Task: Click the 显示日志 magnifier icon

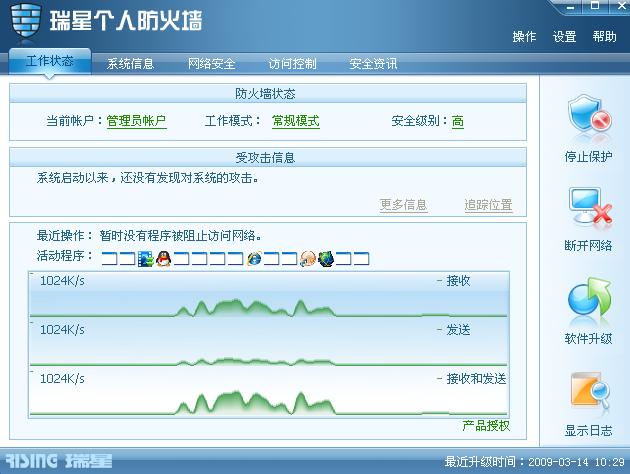Action: click(x=590, y=390)
